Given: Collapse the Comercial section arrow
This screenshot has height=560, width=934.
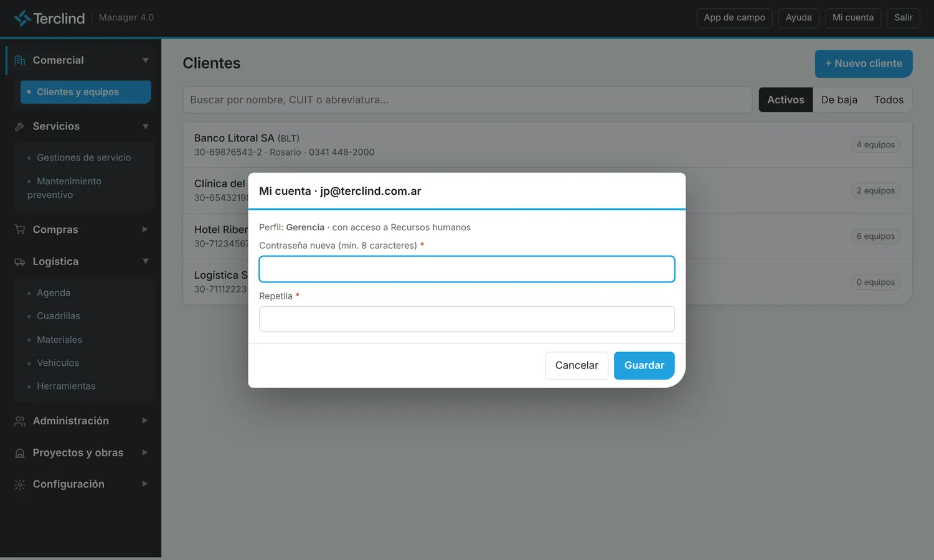Looking at the screenshot, I should [145, 60].
